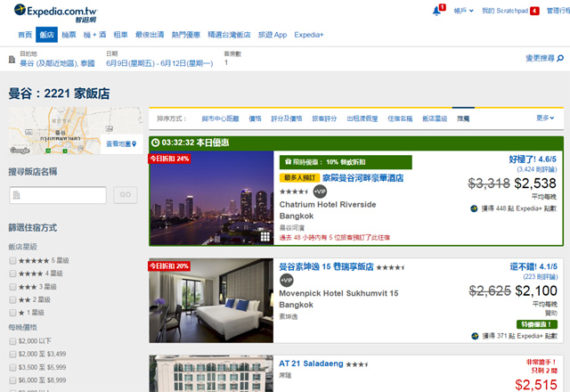
Task: Check the 4 星級 filter checkbox
Action: click(12, 274)
